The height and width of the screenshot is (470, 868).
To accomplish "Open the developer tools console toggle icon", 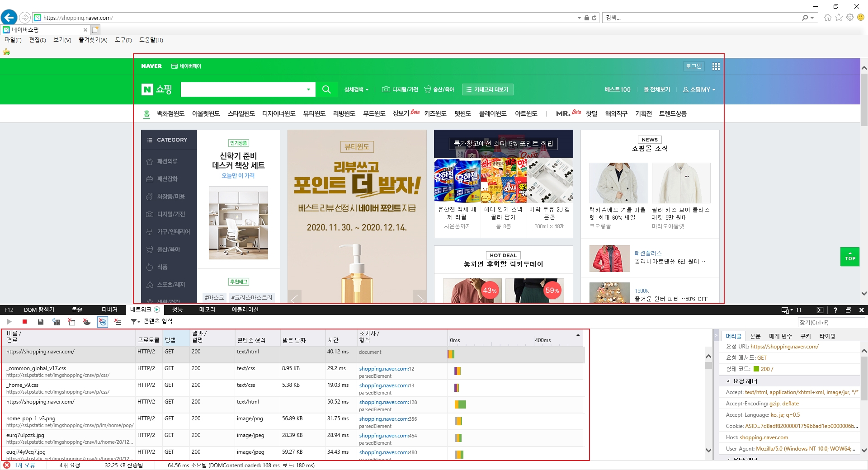I will point(820,310).
